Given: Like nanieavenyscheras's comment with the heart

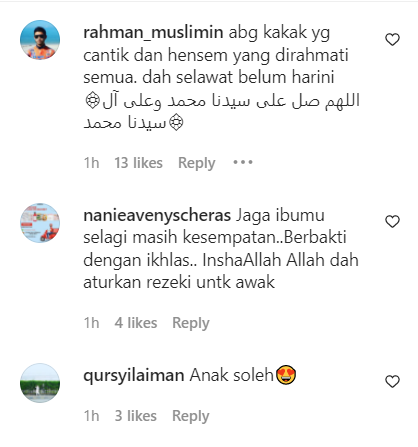Looking at the screenshot, I should click(392, 222).
